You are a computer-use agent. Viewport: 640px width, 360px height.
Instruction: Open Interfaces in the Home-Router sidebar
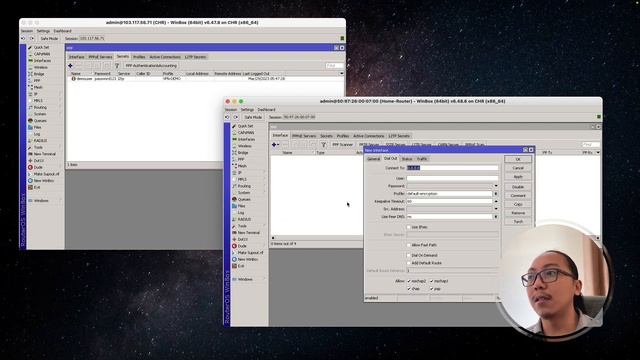click(246, 139)
